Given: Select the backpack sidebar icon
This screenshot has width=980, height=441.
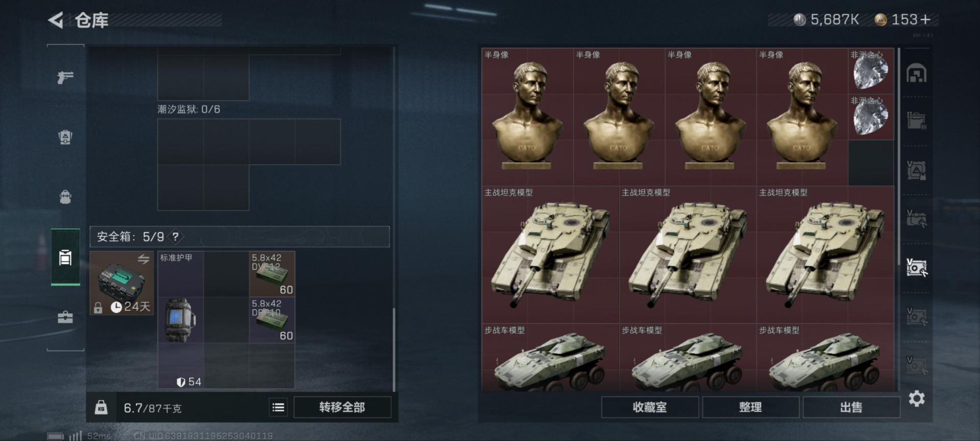Looking at the screenshot, I should (x=65, y=197).
